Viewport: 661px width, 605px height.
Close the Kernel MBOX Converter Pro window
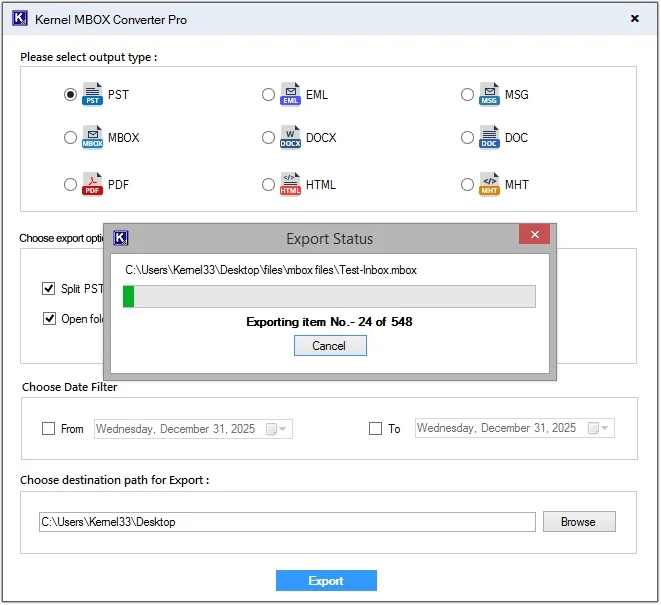634,19
